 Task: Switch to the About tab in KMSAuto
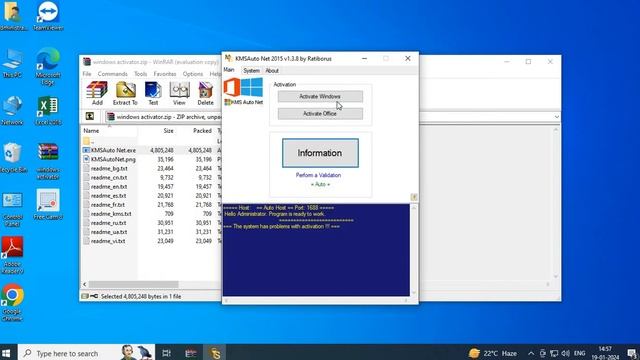point(272,71)
